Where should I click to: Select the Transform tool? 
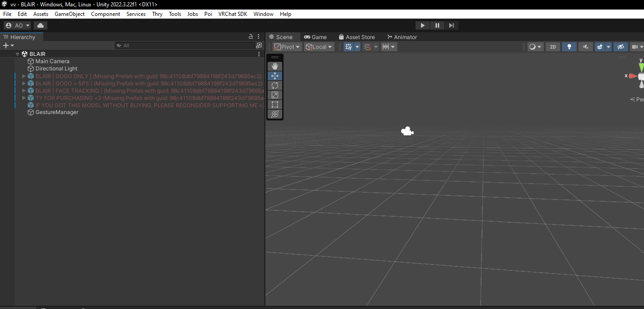[275, 114]
